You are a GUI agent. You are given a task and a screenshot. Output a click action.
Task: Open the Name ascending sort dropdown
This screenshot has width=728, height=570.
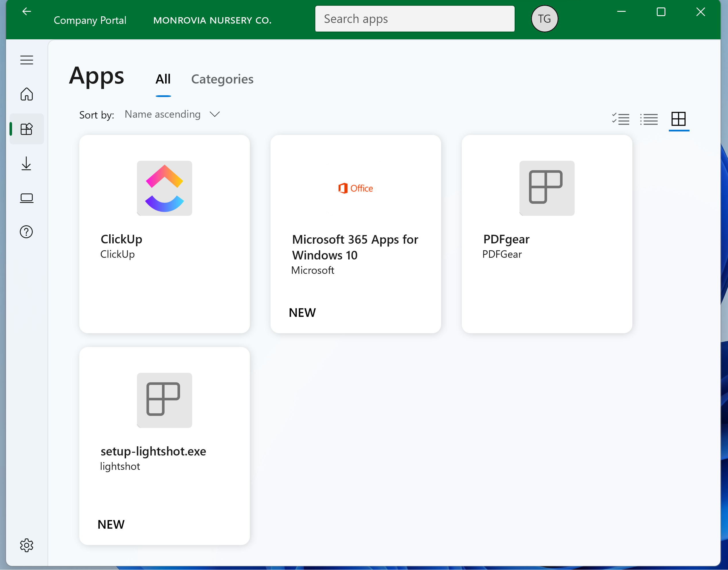tap(172, 115)
